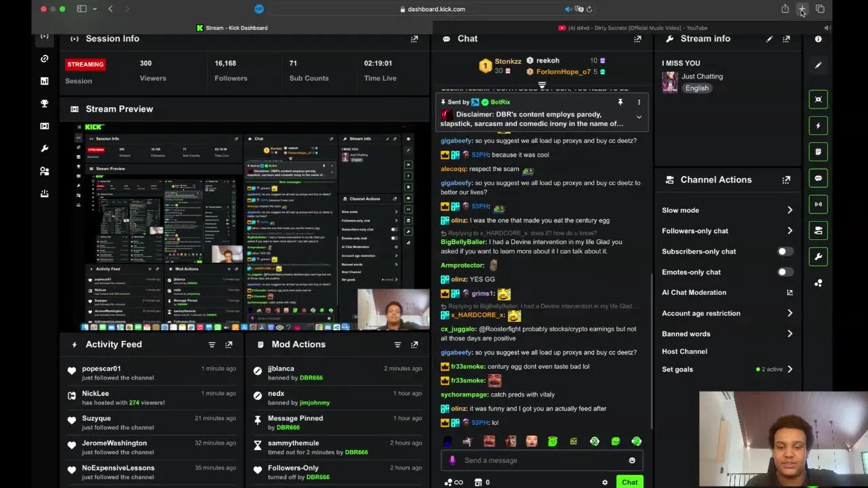Viewport: 868px width, 488px height.
Task: Edit stream info with pencil icon
Action: pos(769,39)
